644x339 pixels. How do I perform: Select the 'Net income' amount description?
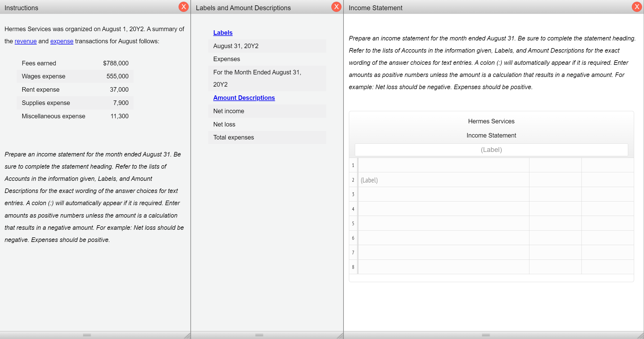coord(228,111)
